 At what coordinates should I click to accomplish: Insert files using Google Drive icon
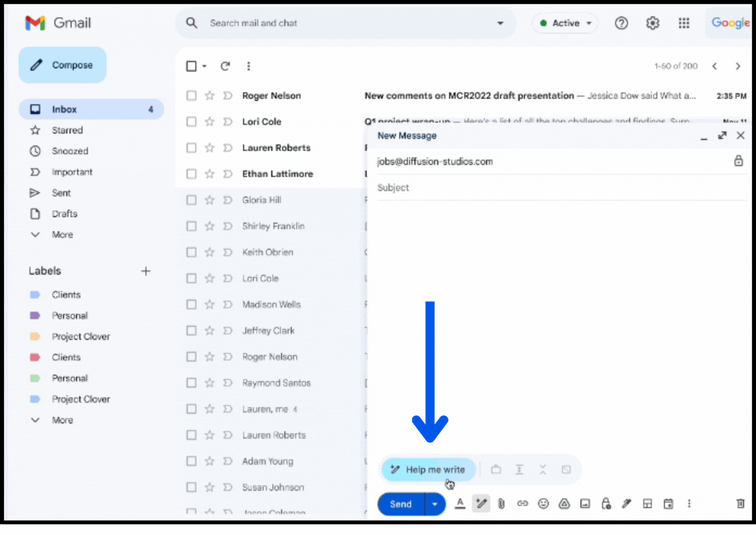click(564, 504)
